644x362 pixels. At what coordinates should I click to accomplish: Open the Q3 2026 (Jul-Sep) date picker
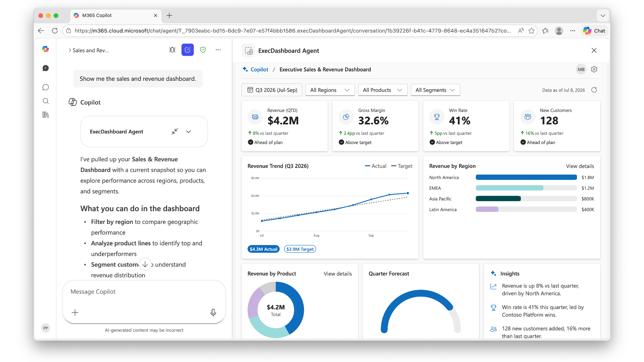click(272, 90)
